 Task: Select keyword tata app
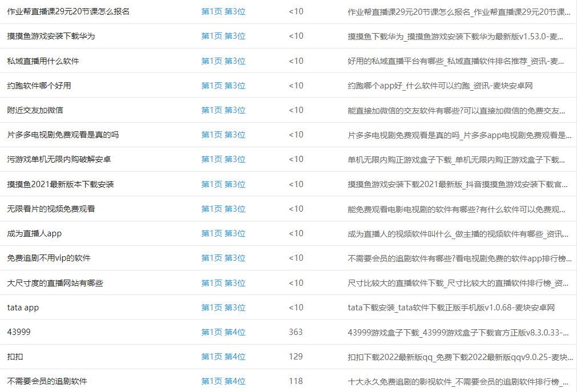(x=23, y=308)
